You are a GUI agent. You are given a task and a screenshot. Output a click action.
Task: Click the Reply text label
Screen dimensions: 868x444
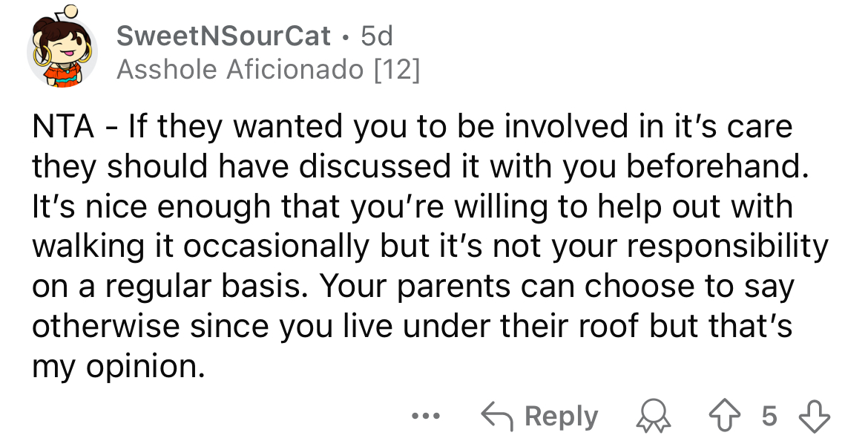[x=562, y=417]
